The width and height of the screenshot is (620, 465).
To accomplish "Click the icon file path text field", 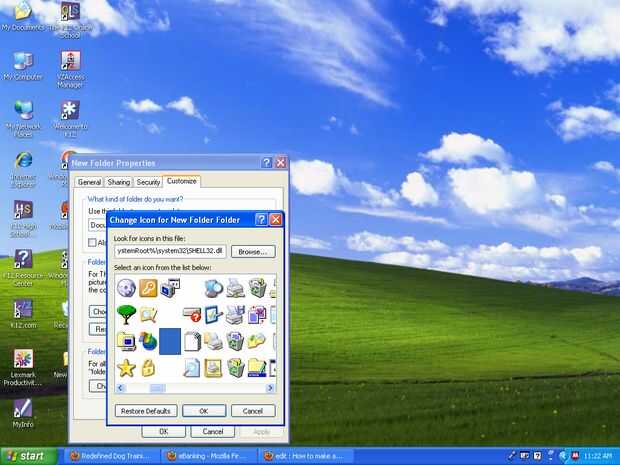I will [170, 251].
